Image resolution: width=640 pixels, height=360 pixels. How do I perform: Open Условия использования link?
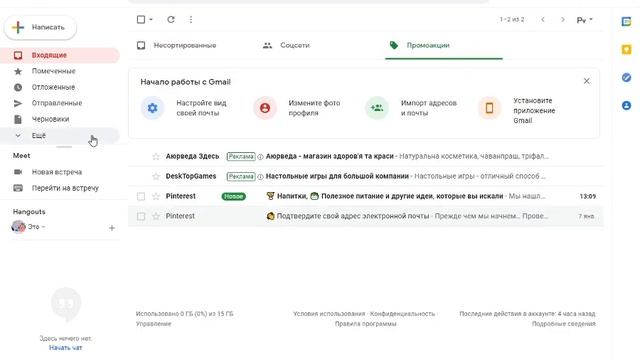point(329,314)
